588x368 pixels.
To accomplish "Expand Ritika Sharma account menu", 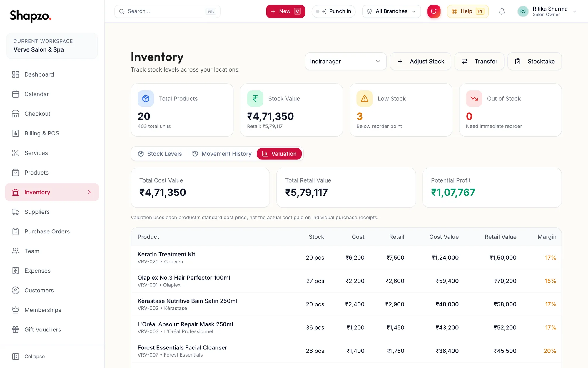I will pyautogui.click(x=547, y=11).
